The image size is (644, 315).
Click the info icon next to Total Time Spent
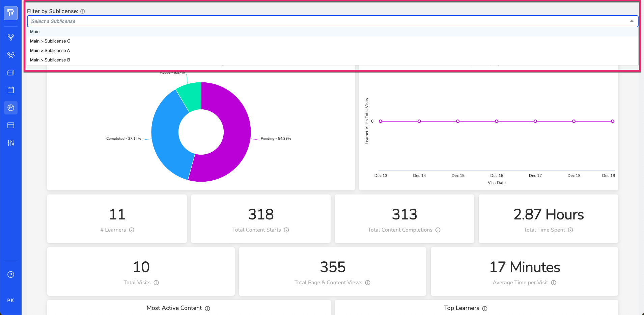[x=570, y=230]
